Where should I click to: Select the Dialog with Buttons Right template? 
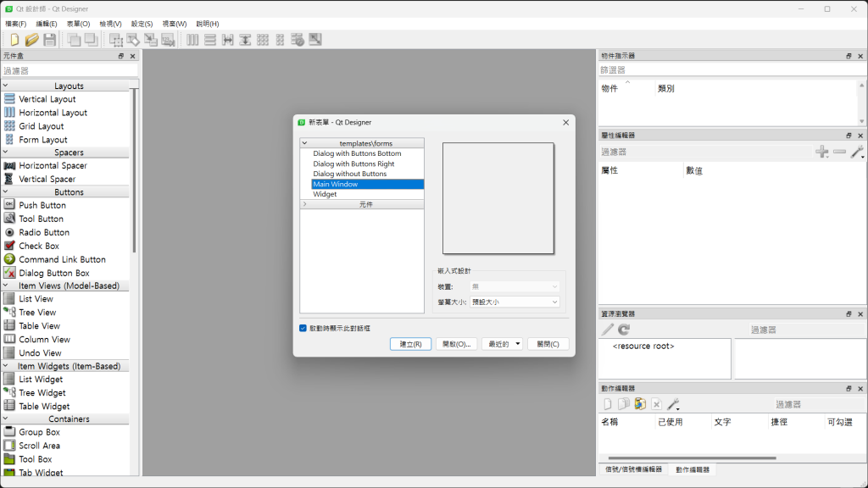tap(353, 164)
